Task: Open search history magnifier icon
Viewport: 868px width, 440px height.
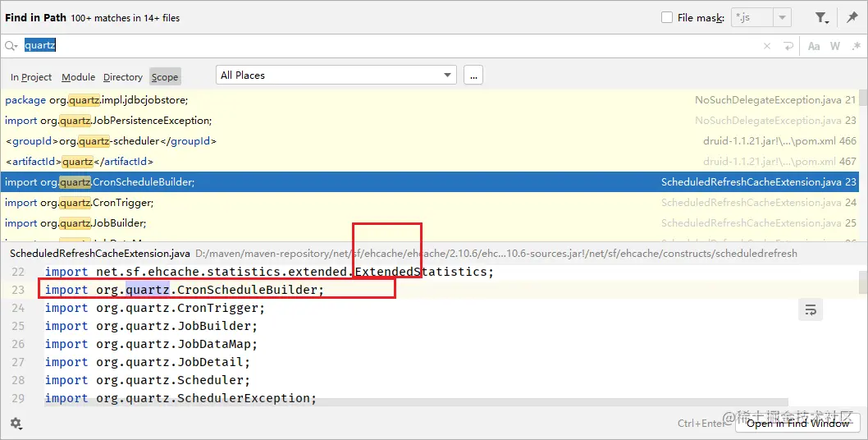Action: [11, 46]
